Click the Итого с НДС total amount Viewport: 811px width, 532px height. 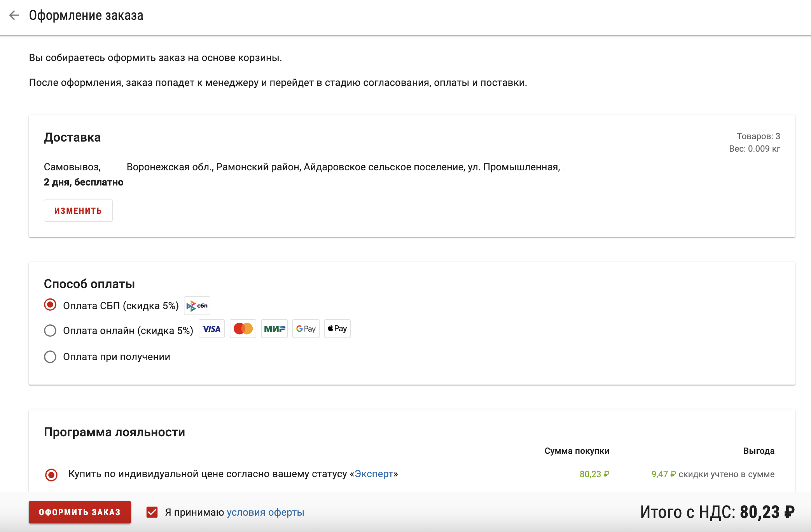717,512
